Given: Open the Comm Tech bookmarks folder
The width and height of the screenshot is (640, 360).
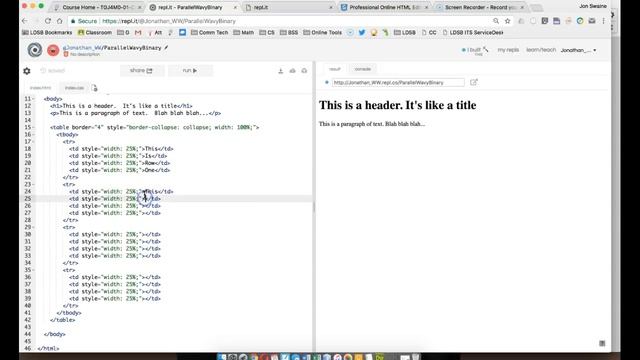Looking at the screenshot, I should pos(209,32).
